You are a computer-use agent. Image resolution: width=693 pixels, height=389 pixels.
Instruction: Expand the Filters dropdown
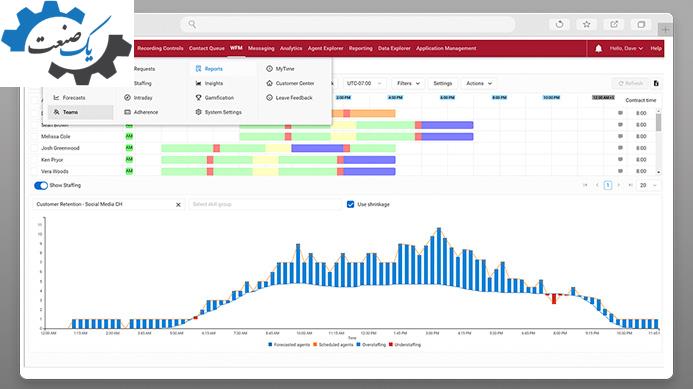[x=408, y=83]
